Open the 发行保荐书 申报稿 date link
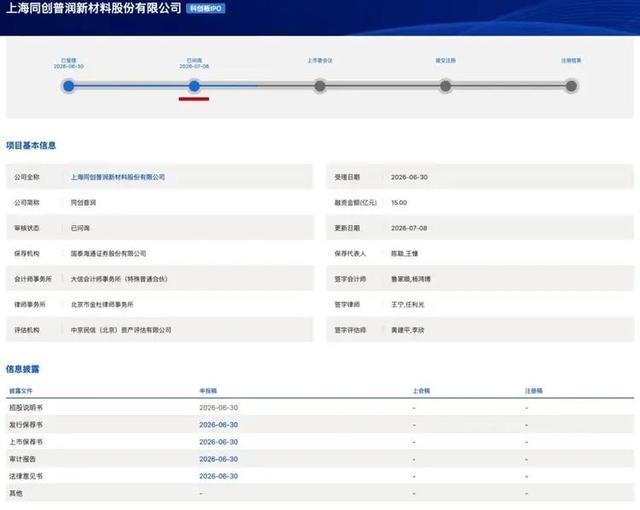Screen dimensions: 640x510 point(218,425)
